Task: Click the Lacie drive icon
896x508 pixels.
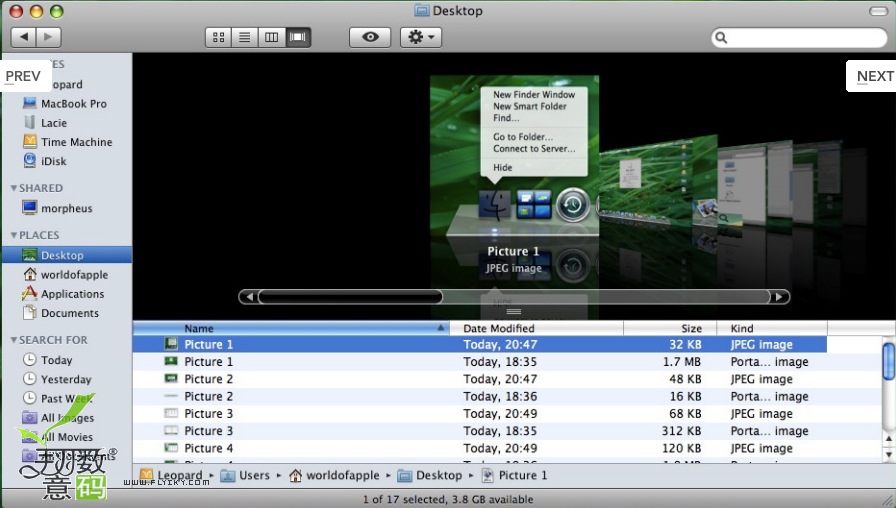Action: [x=30, y=122]
